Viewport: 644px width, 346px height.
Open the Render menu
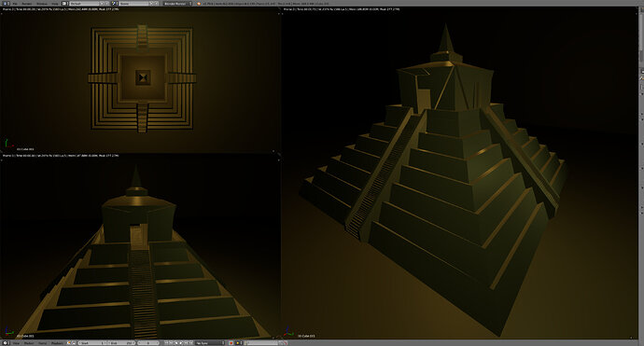(x=27, y=4)
